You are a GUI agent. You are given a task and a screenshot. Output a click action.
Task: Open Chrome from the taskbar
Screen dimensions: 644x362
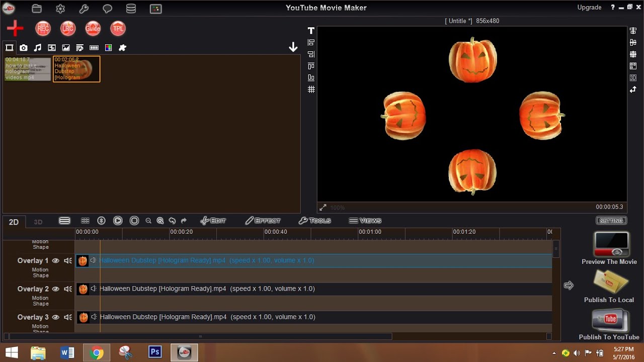[x=97, y=353]
